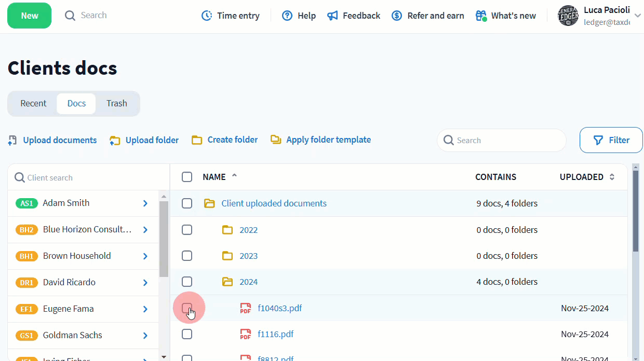This screenshot has width=644, height=361.
Task: Click the Feedback megaphone icon
Action: [332, 16]
